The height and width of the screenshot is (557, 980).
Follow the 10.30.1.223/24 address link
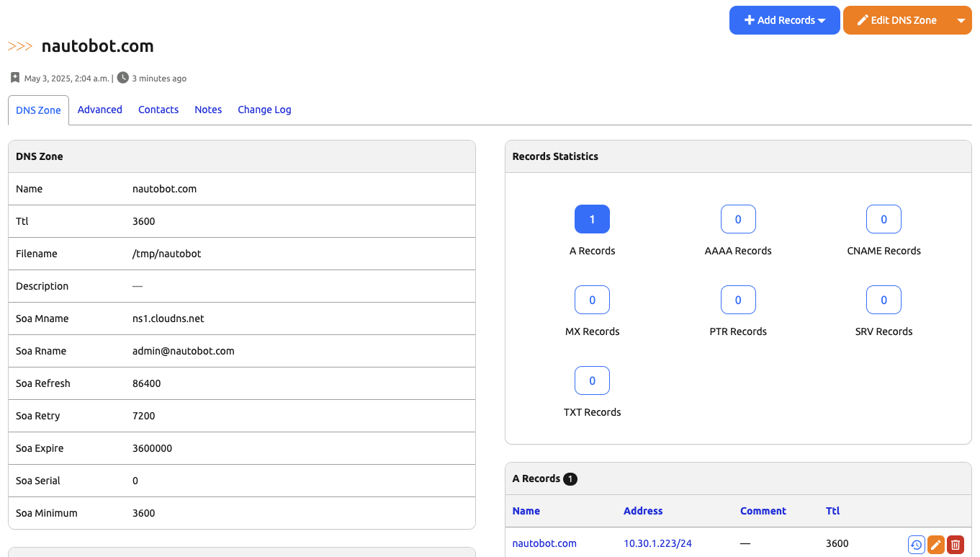tap(657, 543)
